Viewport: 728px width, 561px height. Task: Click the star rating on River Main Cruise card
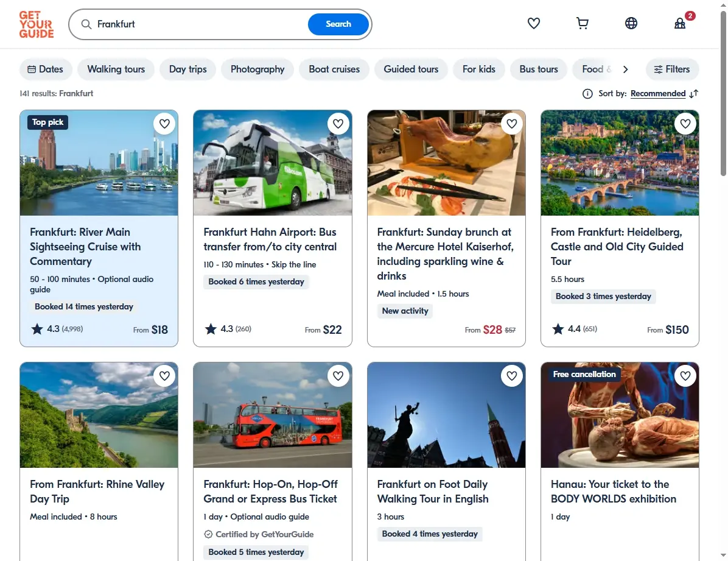click(57, 329)
